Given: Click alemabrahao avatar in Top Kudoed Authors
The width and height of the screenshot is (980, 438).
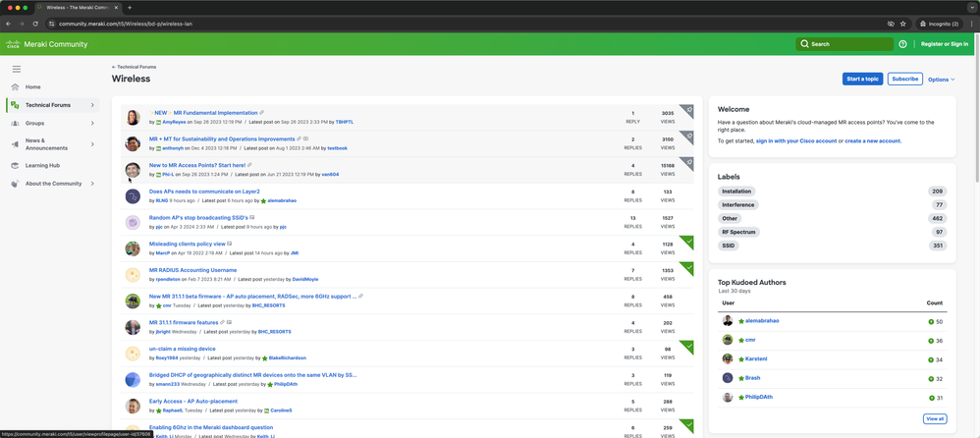Looking at the screenshot, I should (x=728, y=320).
